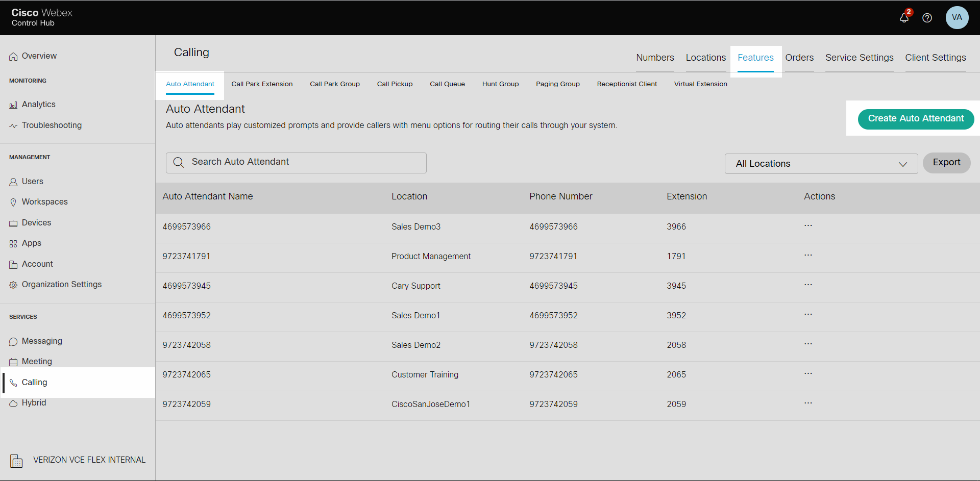The height and width of the screenshot is (481, 980).
Task: Click the Analytics chart icon in sidebar
Action: tap(13, 105)
